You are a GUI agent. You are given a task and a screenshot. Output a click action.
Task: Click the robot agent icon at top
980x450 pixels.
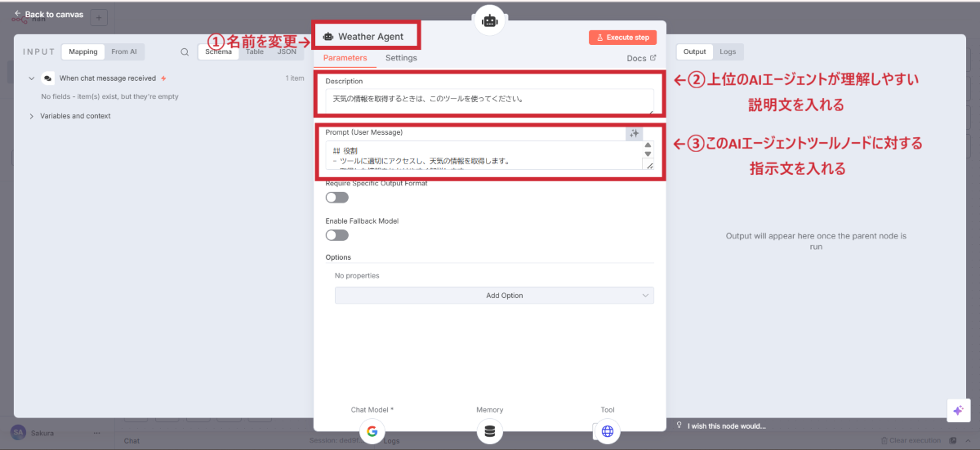[490, 21]
